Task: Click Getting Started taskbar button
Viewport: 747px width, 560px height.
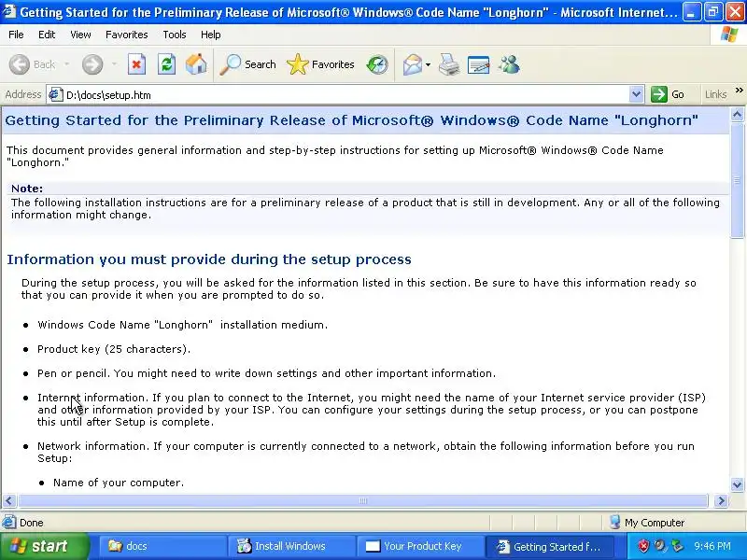Action: click(x=548, y=546)
